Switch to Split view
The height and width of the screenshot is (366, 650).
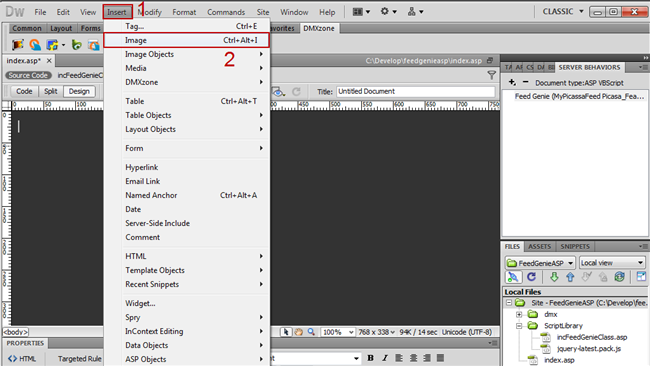[x=51, y=91]
